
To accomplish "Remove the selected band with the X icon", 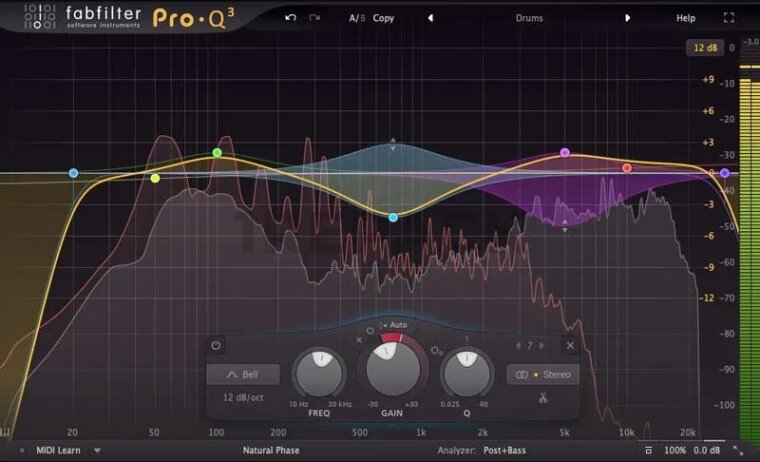I will point(570,346).
